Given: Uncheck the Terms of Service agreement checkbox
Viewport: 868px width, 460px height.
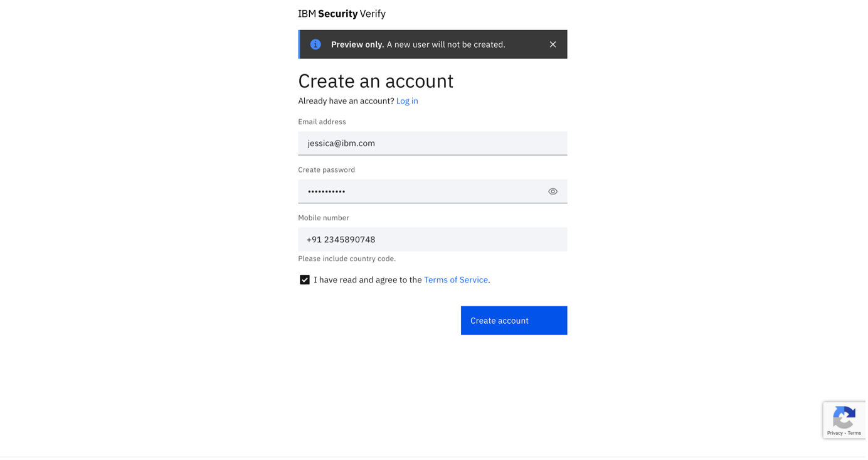Looking at the screenshot, I should pos(305,280).
